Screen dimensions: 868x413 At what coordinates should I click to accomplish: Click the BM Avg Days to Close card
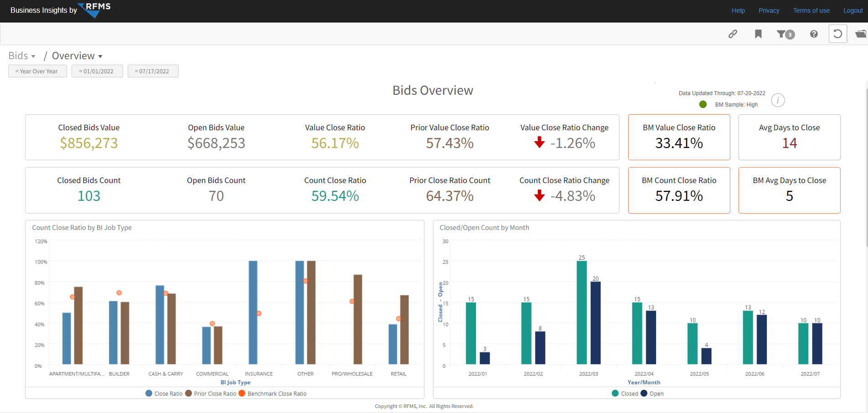click(x=789, y=190)
